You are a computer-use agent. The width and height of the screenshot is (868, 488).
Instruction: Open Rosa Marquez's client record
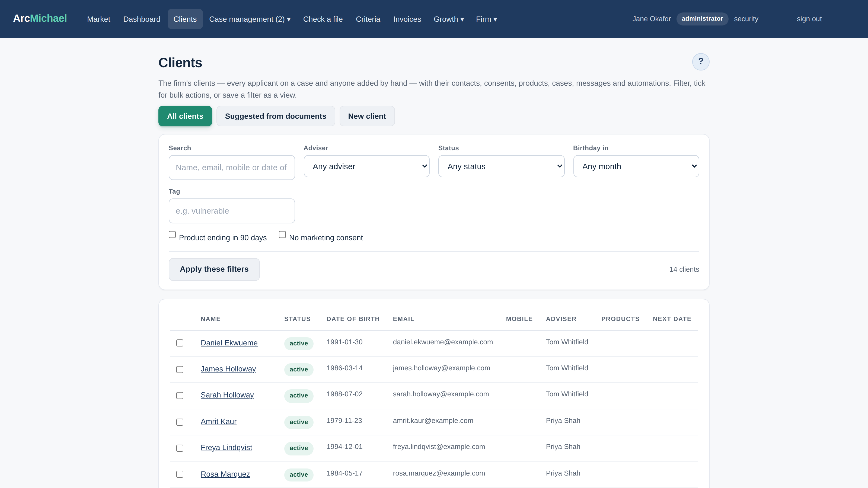tap(225, 474)
